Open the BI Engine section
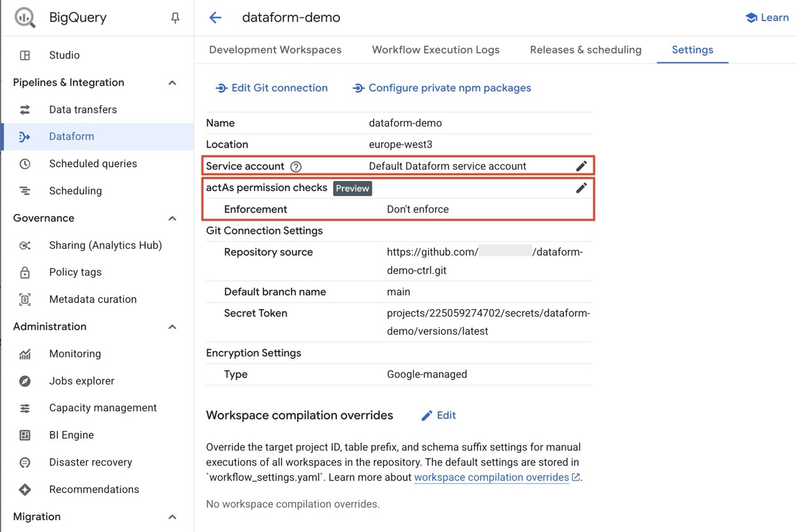Viewport: 797px width, 532px height. pos(71,435)
